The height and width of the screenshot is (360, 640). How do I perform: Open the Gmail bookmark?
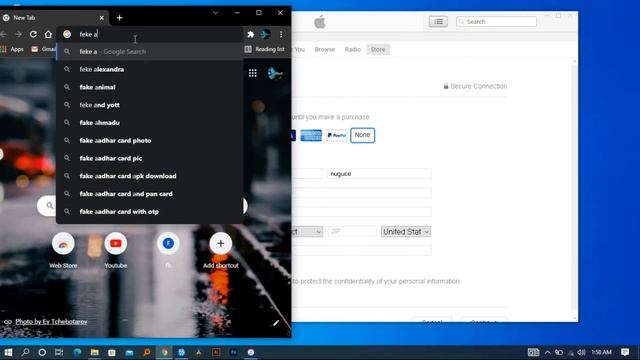pyautogui.click(x=44, y=49)
